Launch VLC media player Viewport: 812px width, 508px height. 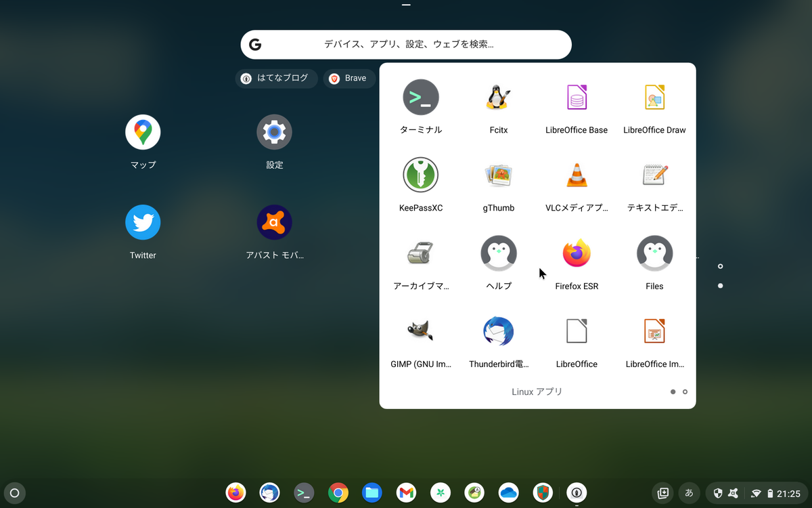tap(577, 175)
